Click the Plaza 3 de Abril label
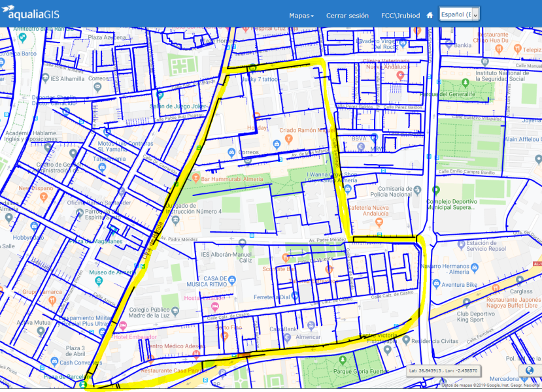The width and height of the screenshot is (542, 392). [x=75, y=351]
